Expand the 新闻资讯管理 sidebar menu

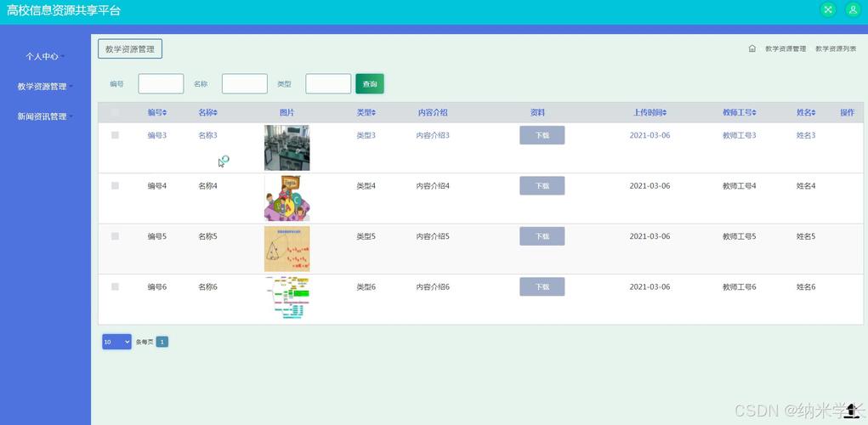45,116
